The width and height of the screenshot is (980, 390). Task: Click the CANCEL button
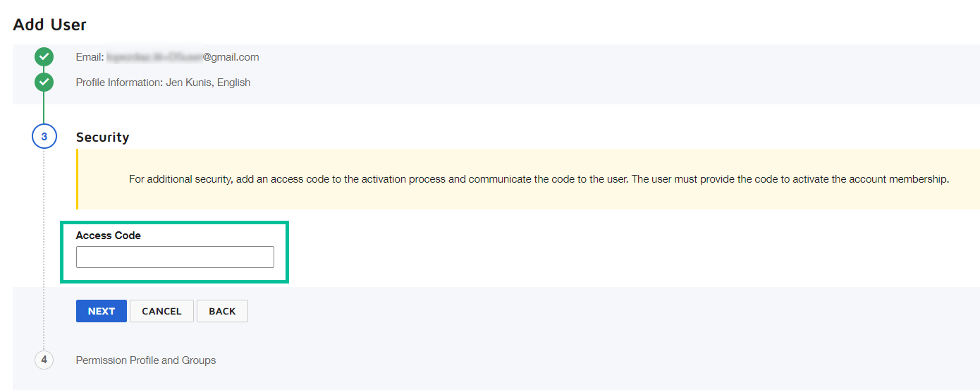[x=161, y=311]
